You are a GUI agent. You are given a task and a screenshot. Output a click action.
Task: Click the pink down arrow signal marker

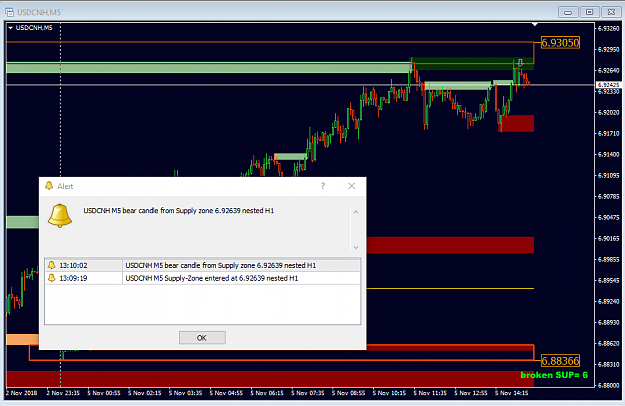point(520,63)
